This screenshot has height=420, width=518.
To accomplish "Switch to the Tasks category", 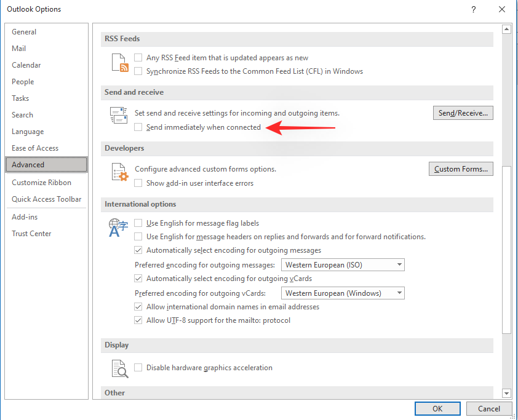I will 47,98.
